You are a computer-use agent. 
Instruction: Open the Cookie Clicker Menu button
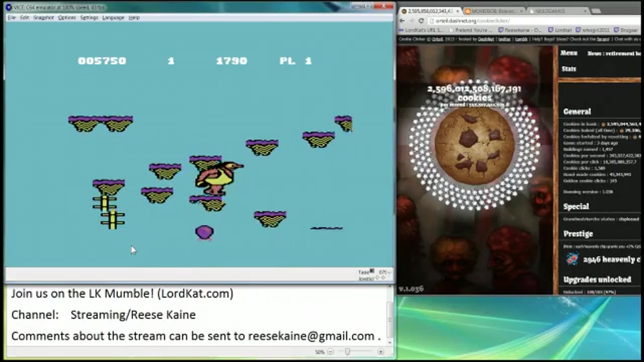(x=569, y=53)
